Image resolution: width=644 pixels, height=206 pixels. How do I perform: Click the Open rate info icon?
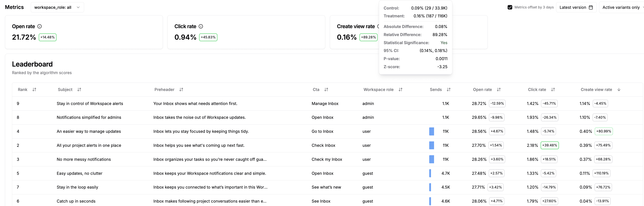tap(40, 26)
